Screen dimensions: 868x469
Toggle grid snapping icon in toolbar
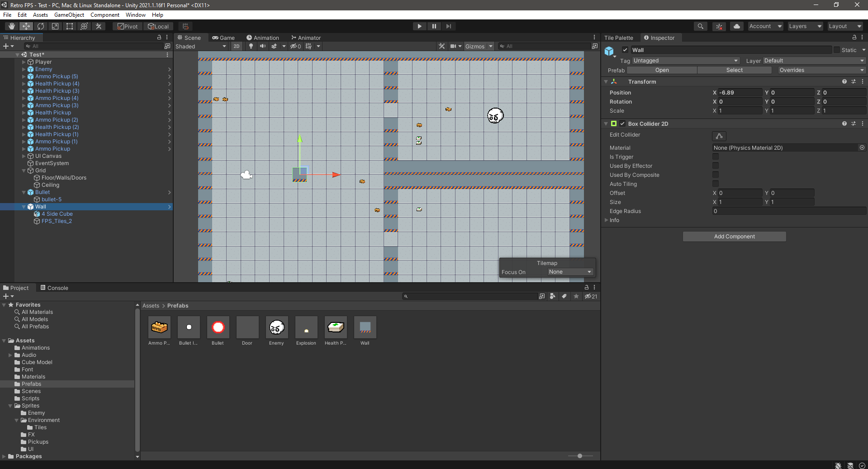[185, 26]
